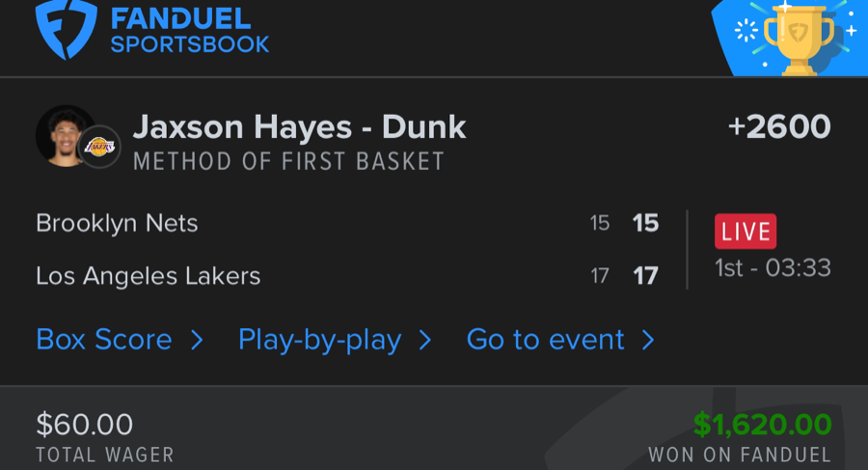Tap the $60.00 total wager amount

tap(85, 424)
